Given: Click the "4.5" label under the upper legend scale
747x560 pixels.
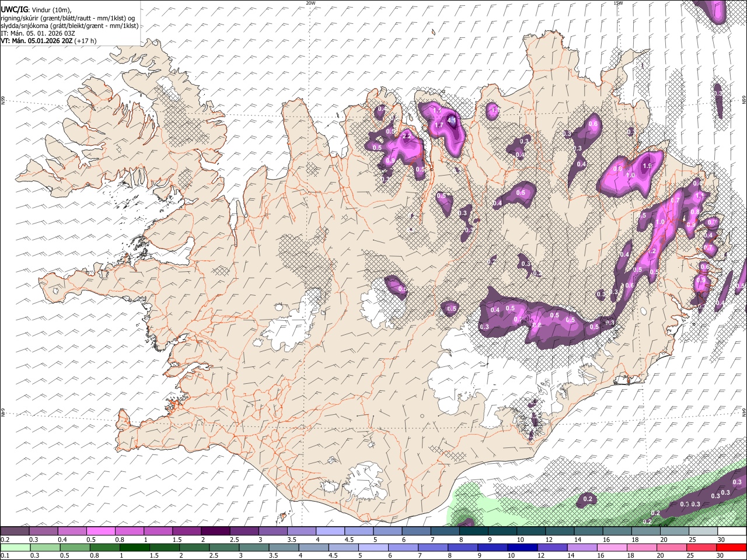Looking at the screenshot, I should (x=349, y=540).
